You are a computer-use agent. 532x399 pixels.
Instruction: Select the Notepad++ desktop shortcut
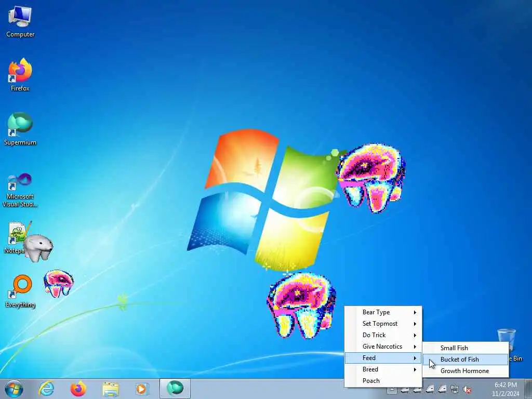15,237
